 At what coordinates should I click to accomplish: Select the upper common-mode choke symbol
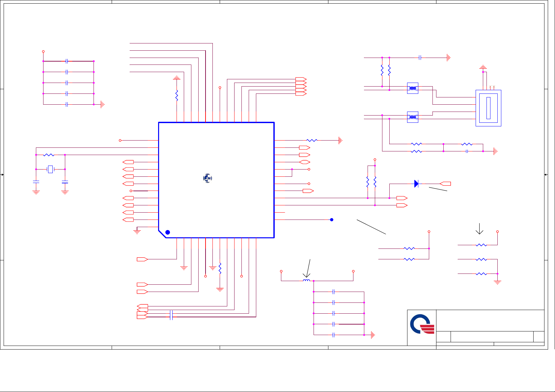click(413, 88)
